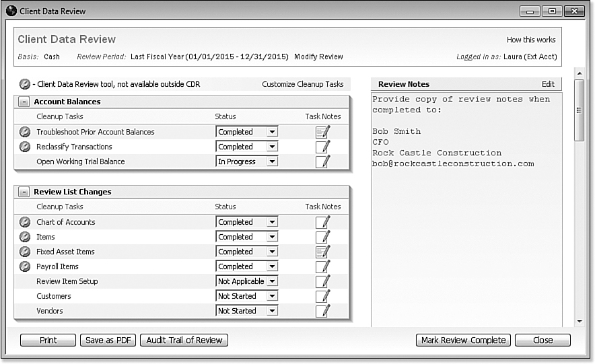Open status dropdown for Vendors
595x364 pixels.
click(x=272, y=311)
